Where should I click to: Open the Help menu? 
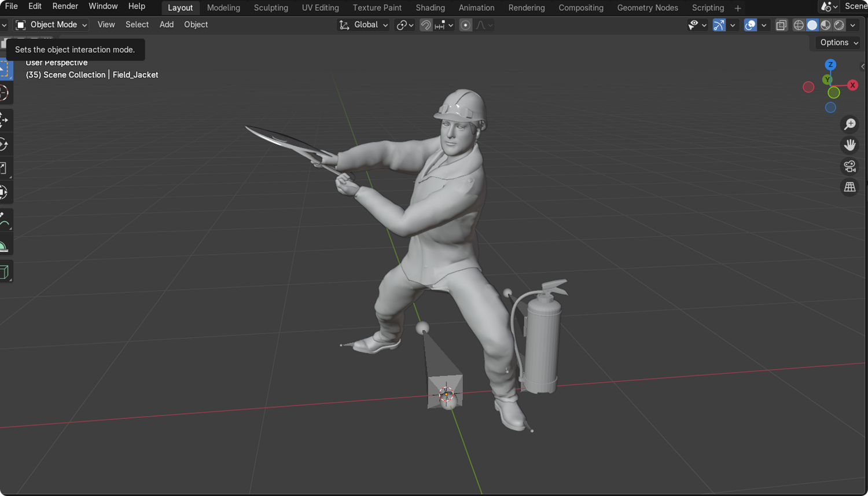tap(137, 6)
